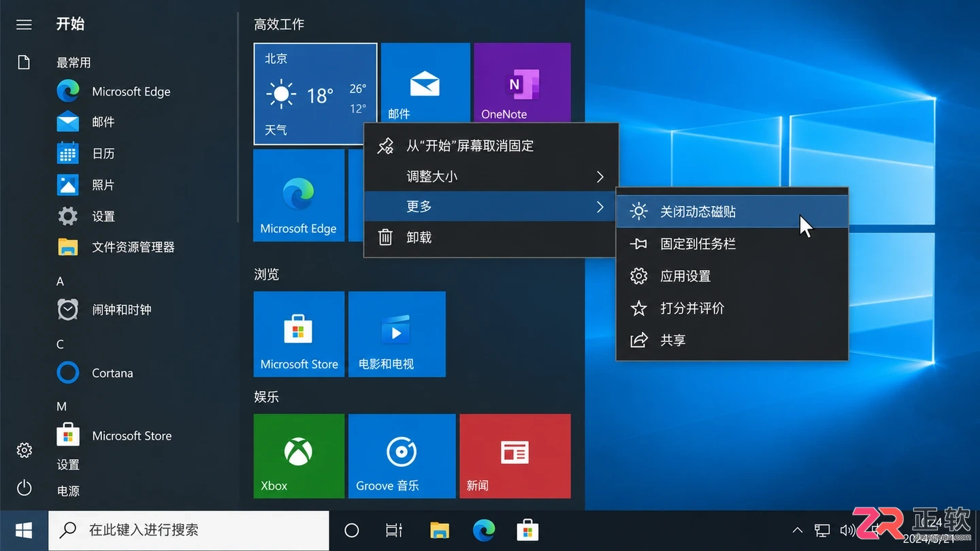Open the volume icon in the system tray
Screen dimensions: 980x551
847,530
